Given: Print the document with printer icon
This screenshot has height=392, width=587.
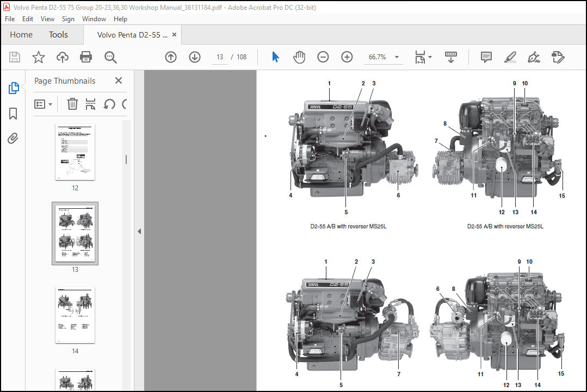Looking at the screenshot, I should (x=86, y=57).
